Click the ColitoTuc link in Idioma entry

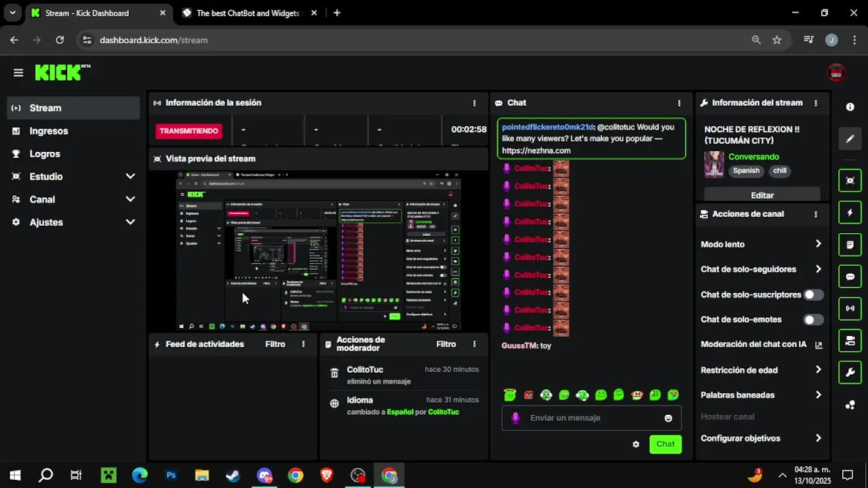443,412
